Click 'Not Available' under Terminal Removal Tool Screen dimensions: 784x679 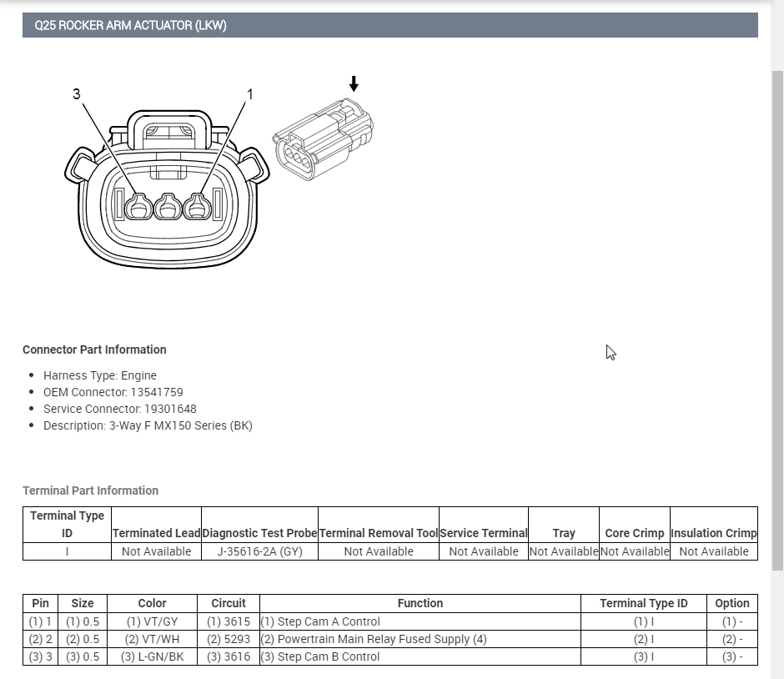pos(379,551)
